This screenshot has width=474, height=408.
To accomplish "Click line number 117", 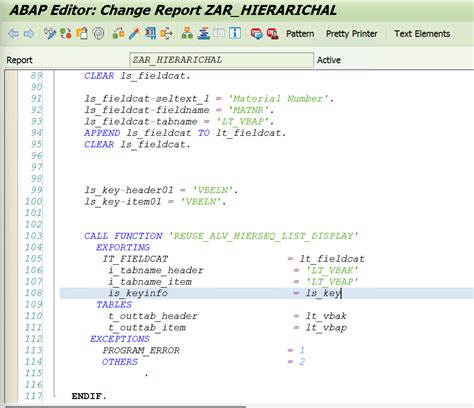I will [x=33, y=396].
